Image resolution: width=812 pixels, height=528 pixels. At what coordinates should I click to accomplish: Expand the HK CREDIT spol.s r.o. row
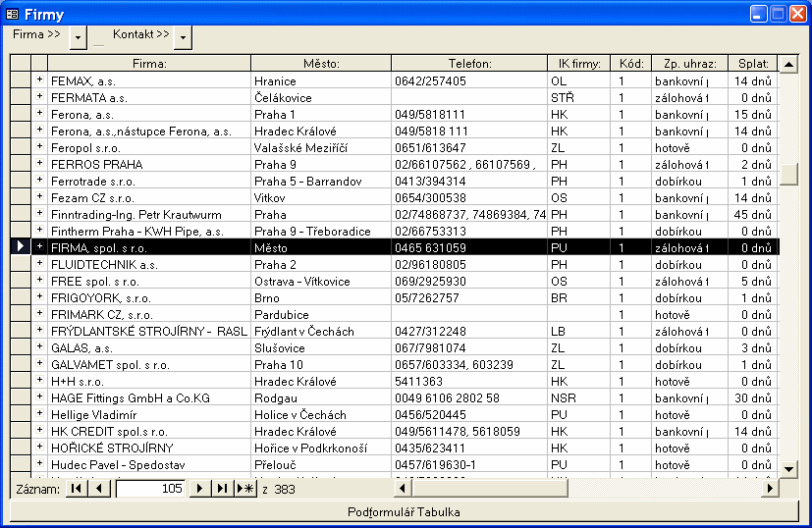(x=40, y=431)
